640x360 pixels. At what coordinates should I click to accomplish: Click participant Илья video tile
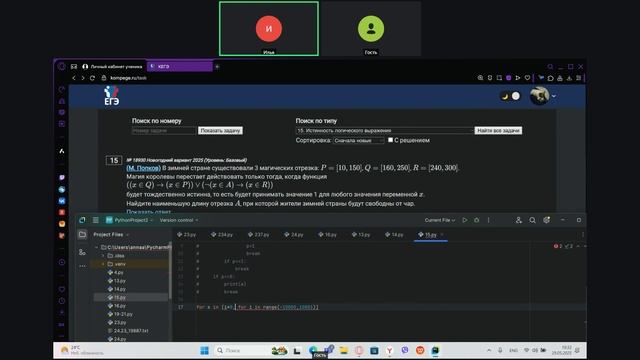coord(269,29)
